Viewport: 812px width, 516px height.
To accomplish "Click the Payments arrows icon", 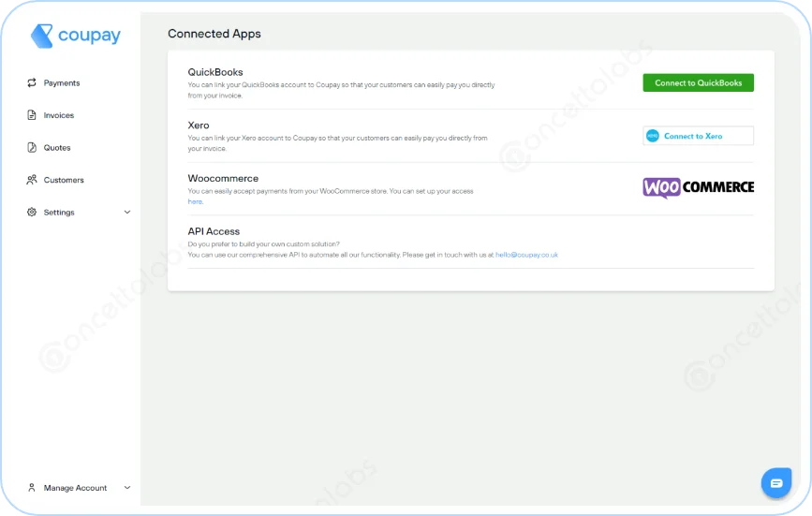I will click(32, 82).
